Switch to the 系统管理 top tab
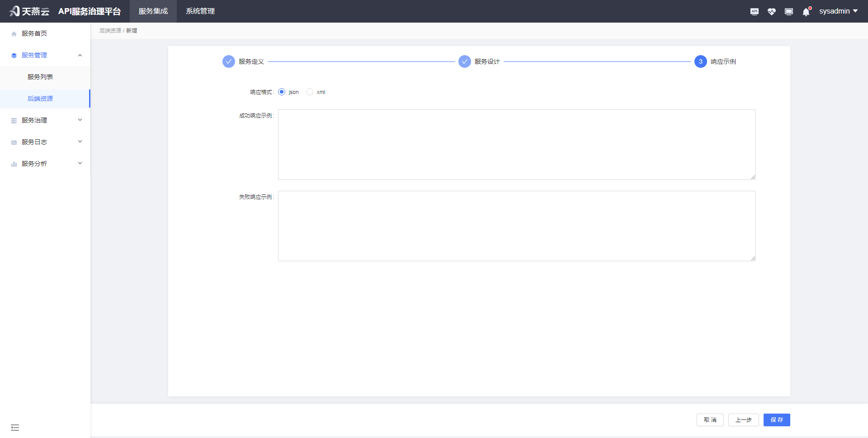This screenshot has width=868, height=438. [x=200, y=11]
